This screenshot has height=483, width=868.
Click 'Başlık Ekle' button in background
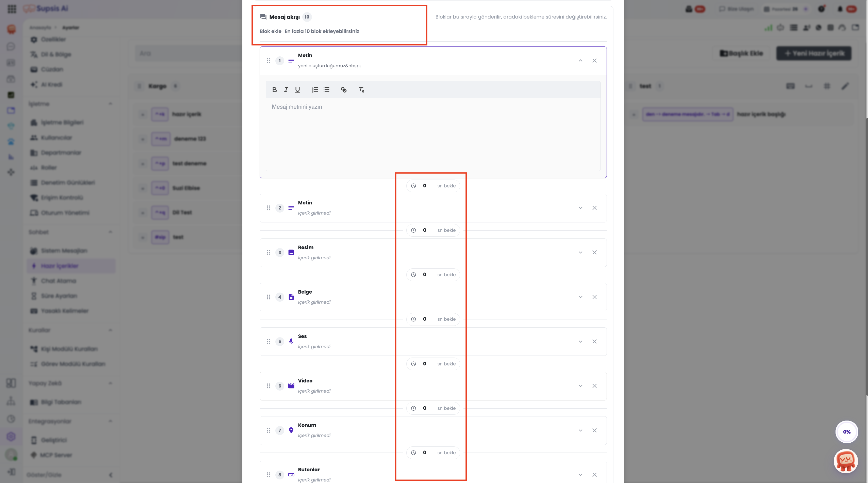coord(741,53)
